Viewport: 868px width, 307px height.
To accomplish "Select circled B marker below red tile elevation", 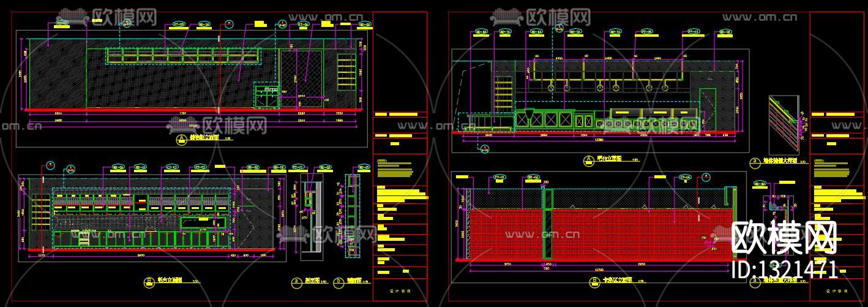I will pos(593,282).
